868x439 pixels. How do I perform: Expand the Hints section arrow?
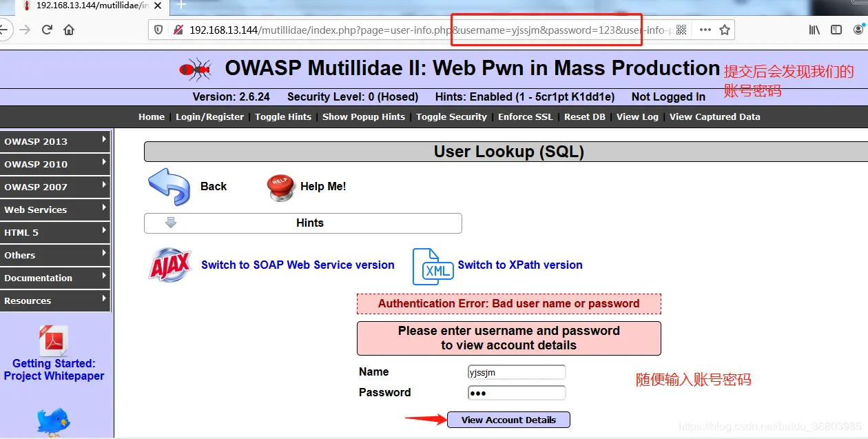pos(171,223)
